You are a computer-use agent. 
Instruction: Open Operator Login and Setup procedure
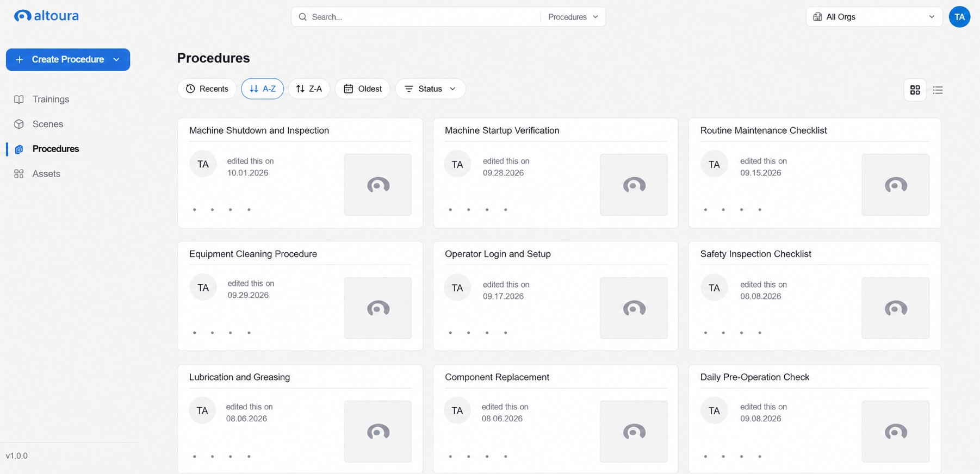click(498, 254)
